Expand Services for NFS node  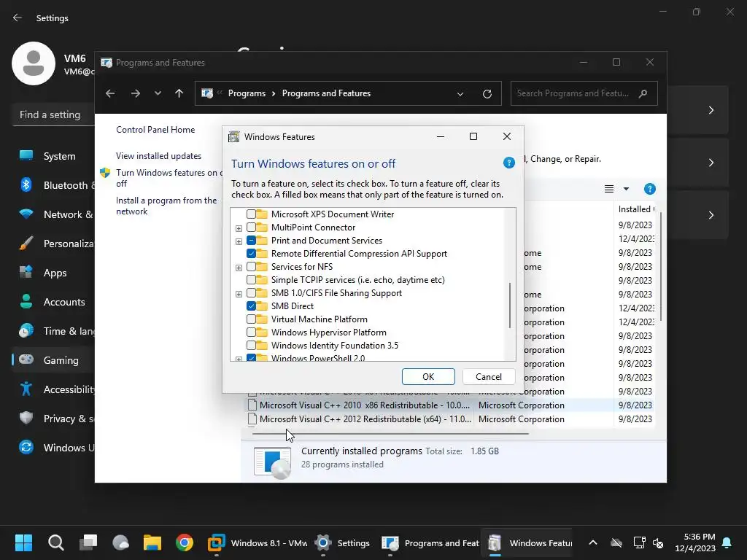click(x=239, y=268)
